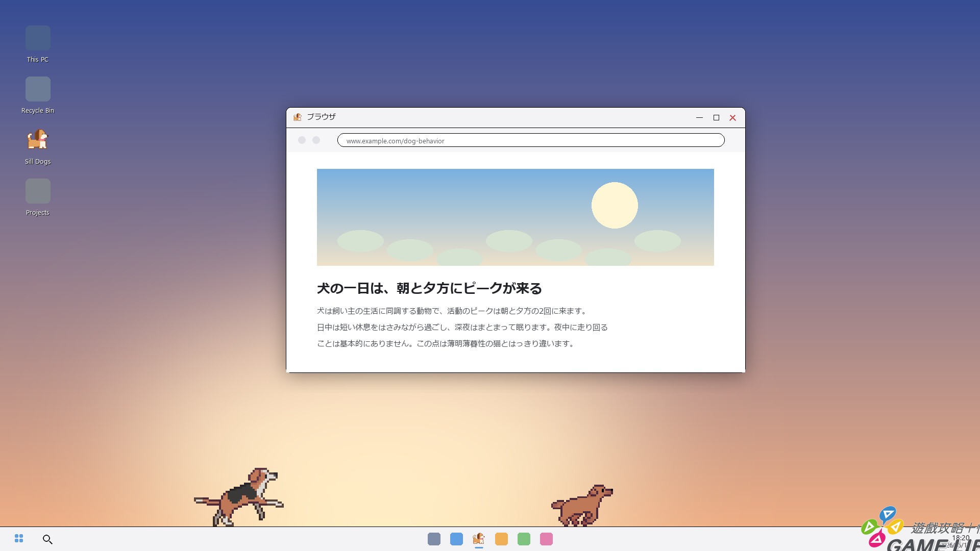980x551 pixels.
Task: Click the brown running dog sprite
Action: point(582,505)
